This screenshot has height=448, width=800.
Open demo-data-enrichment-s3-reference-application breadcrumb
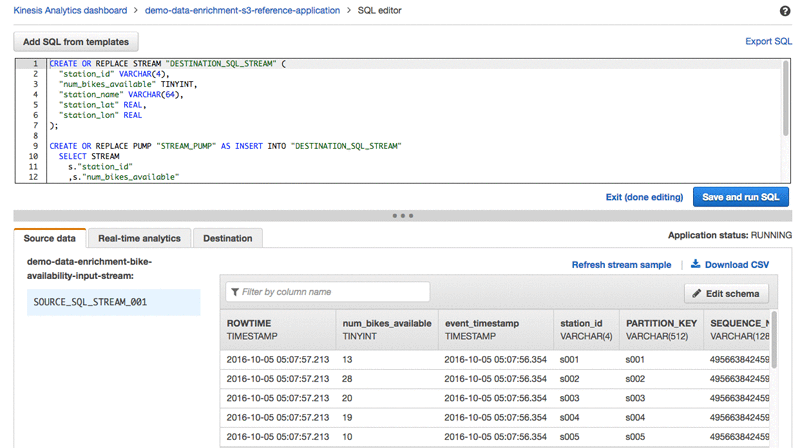coord(242,10)
